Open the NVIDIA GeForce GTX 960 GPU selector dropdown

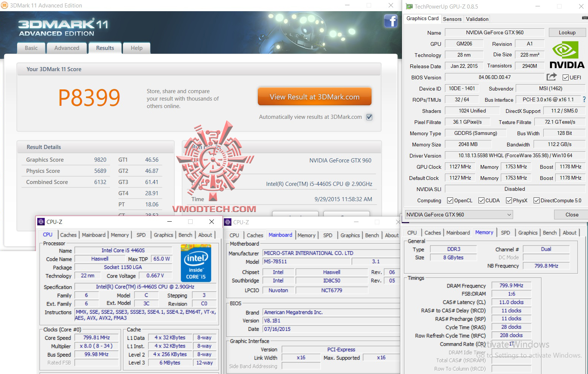click(459, 215)
